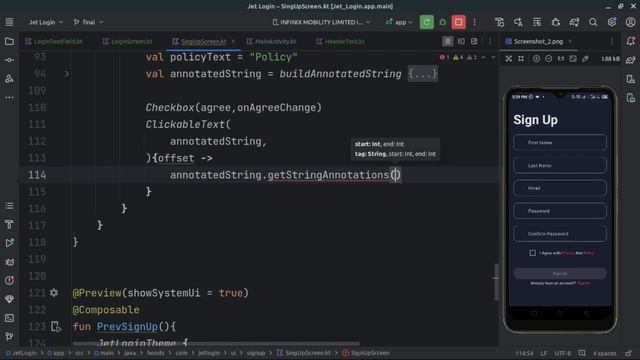Open the App Quality Insights gem icon

(9, 299)
